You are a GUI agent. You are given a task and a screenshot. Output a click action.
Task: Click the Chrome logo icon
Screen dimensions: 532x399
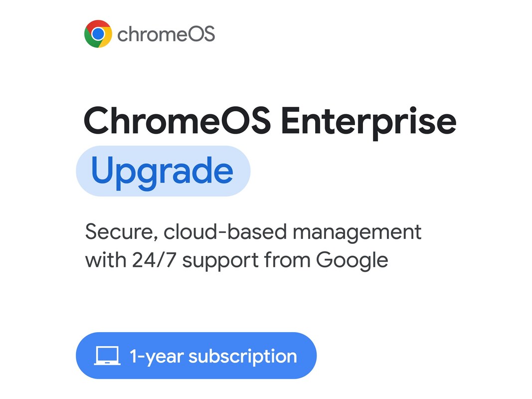pos(98,34)
